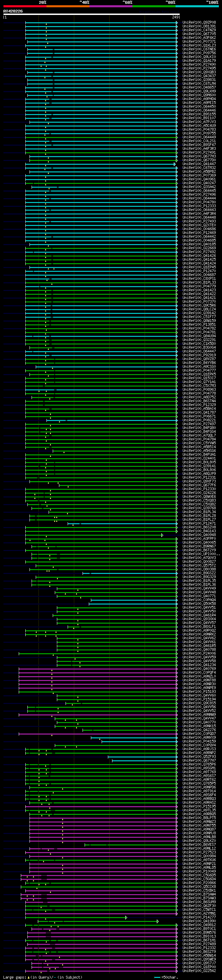Select hit label UniRef100_B8LPT5
The width and height of the screenshot is (222, 980).
tap(199, 818)
